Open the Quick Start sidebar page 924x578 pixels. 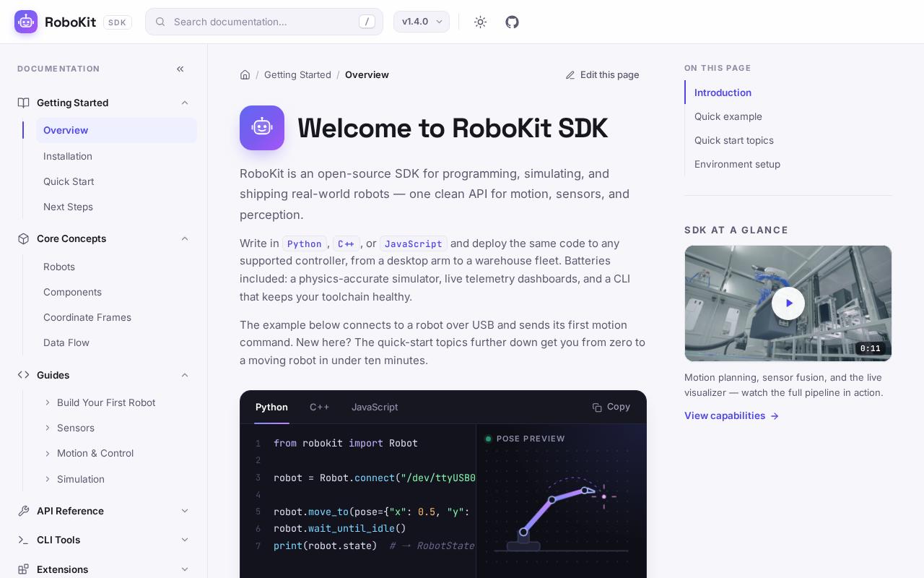[116, 181]
